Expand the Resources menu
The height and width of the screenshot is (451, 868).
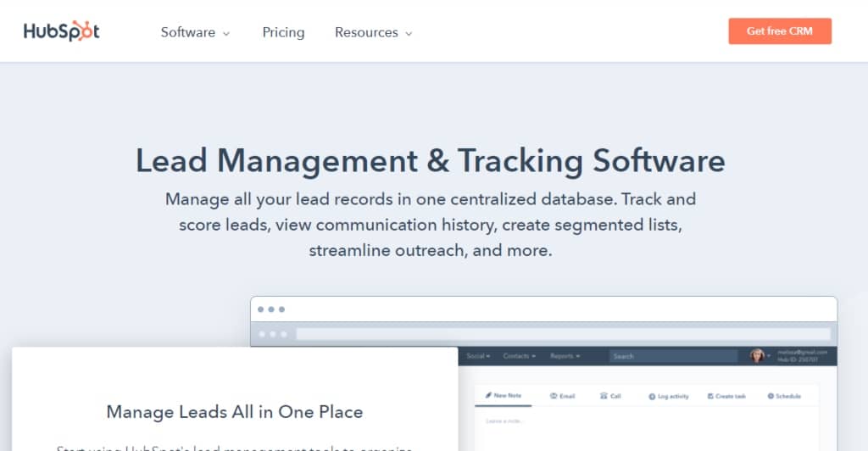point(374,33)
